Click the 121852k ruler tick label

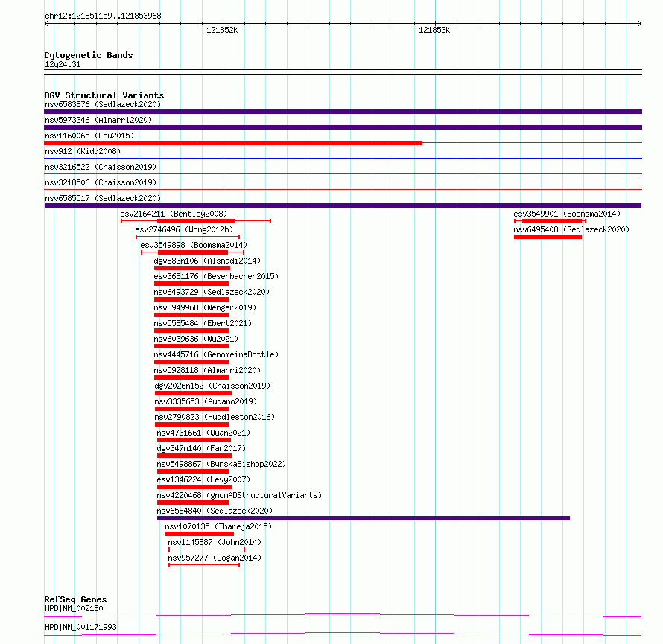pyautogui.click(x=222, y=30)
